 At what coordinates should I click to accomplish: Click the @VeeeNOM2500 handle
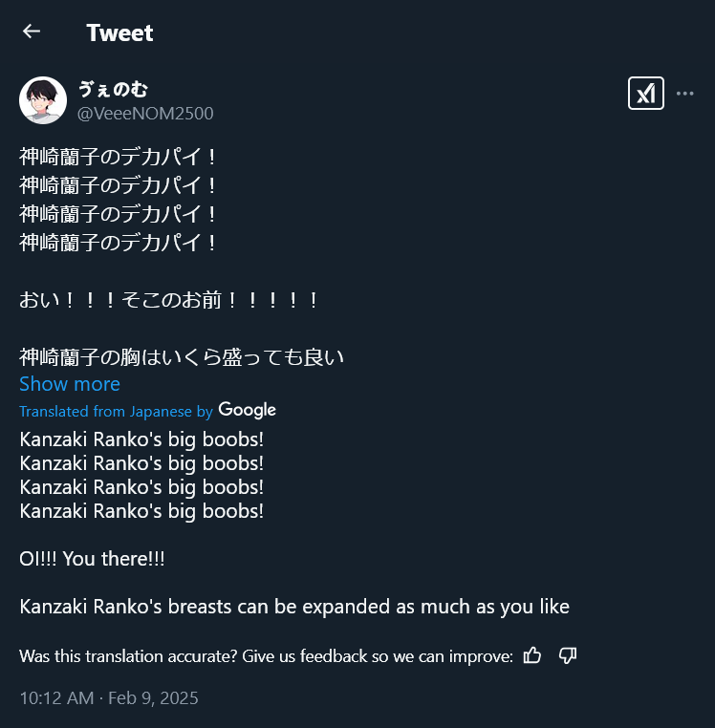tap(145, 114)
